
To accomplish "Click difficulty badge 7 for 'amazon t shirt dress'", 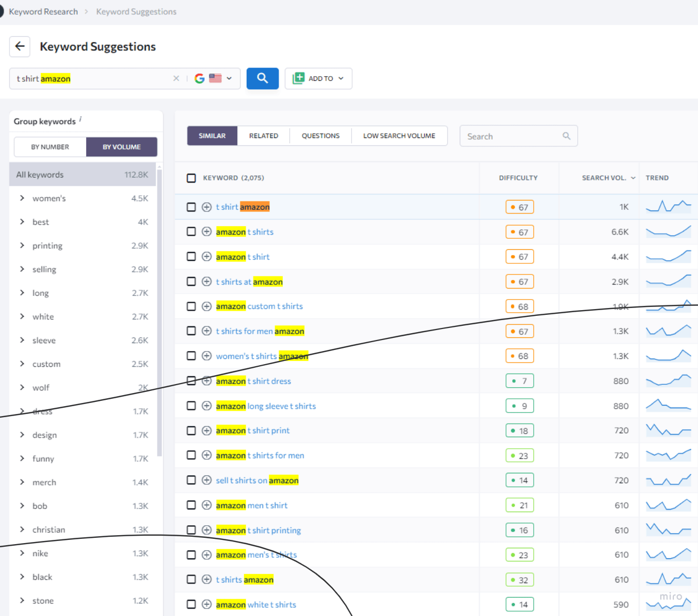I will tap(520, 381).
